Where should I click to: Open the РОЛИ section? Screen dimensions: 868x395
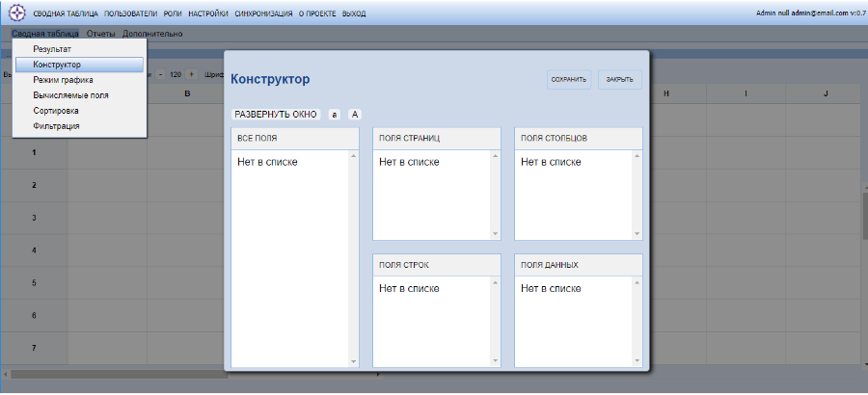173,13
